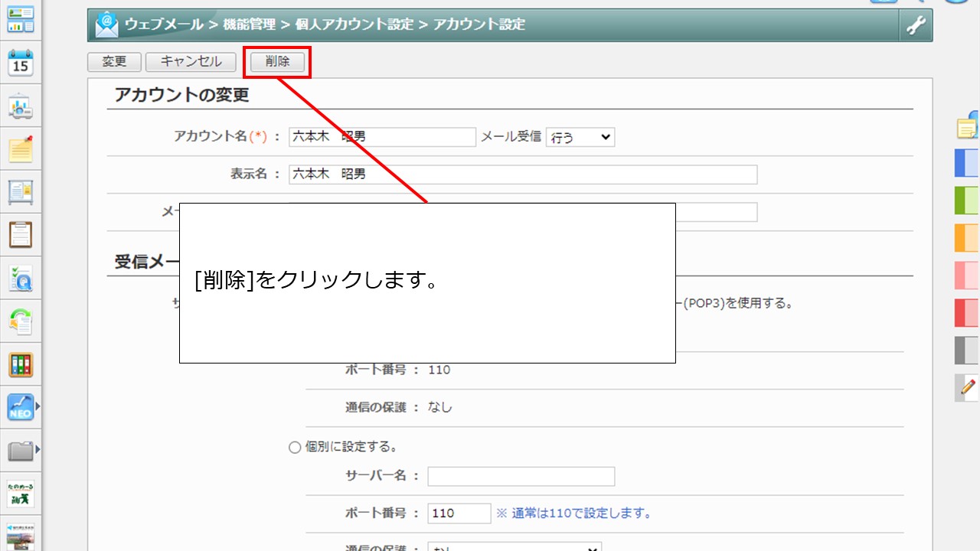Select the 個別に設定する radio button
980x551 pixels.
click(295, 448)
